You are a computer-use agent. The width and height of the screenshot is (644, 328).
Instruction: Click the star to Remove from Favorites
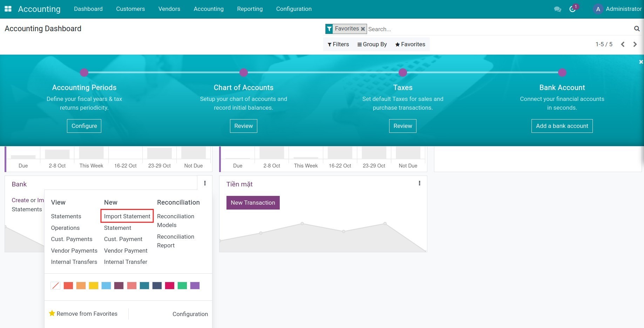52,313
